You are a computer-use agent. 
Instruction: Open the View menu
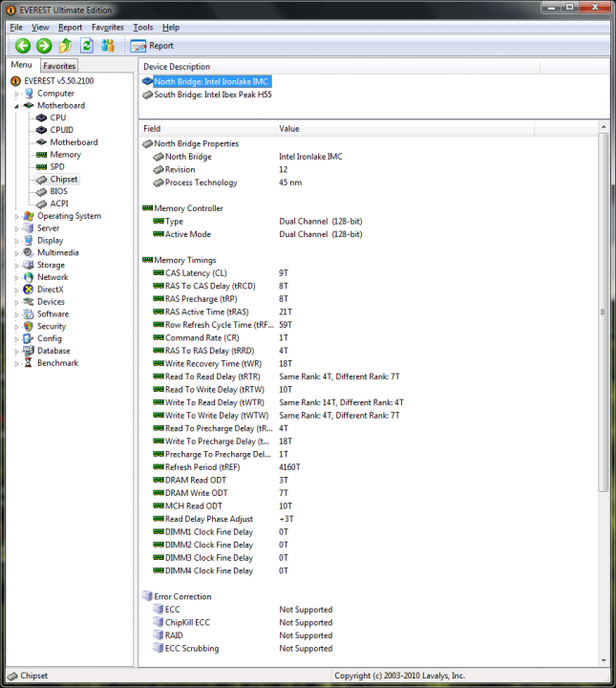[x=40, y=27]
